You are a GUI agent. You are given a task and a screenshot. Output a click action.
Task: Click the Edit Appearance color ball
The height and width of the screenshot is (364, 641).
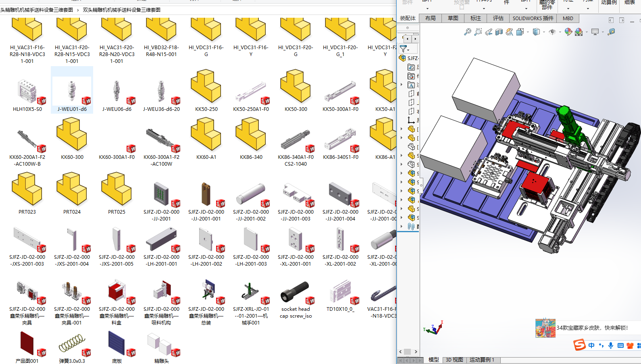(x=568, y=32)
